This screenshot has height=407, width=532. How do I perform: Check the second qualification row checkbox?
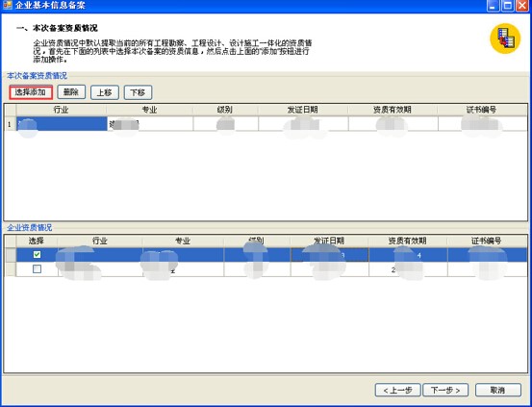click(37, 269)
